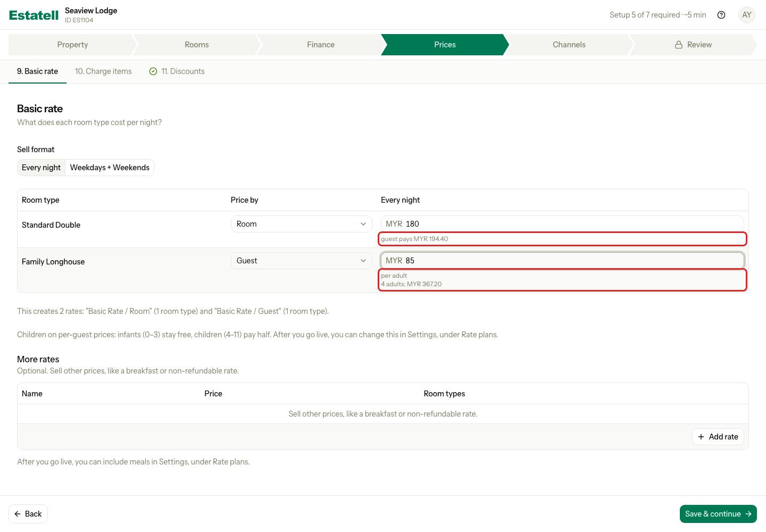The width and height of the screenshot is (766, 532).
Task: Click the Price by column header
Action: 244,200
